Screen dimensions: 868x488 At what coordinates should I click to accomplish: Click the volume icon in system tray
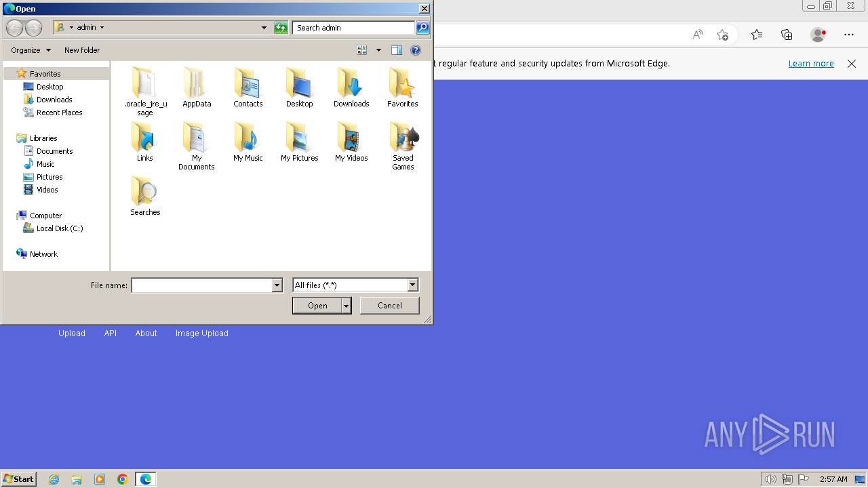click(770, 479)
